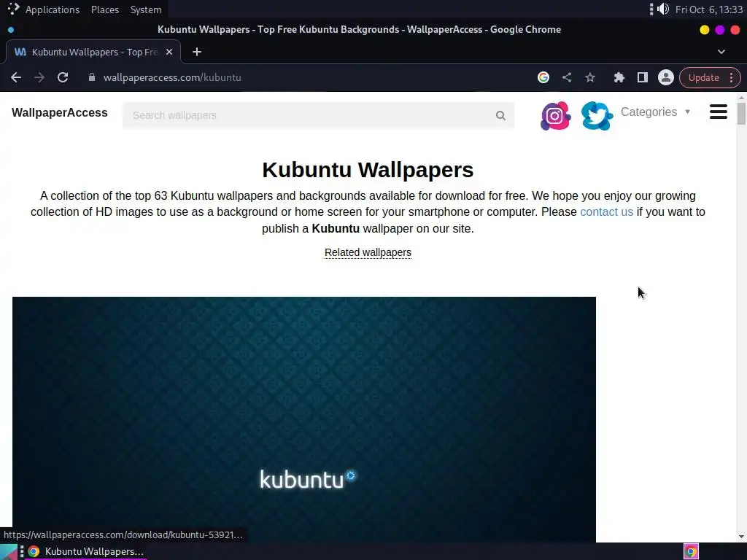Jump to Related wallpapers link
The width and height of the screenshot is (747, 560).
(x=368, y=252)
